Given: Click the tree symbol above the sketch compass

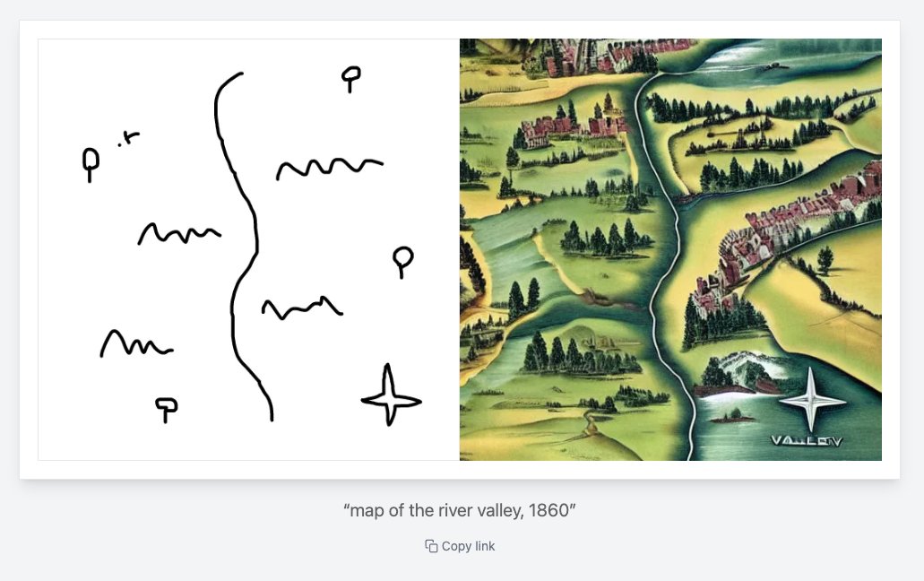Looking at the screenshot, I should (403, 261).
